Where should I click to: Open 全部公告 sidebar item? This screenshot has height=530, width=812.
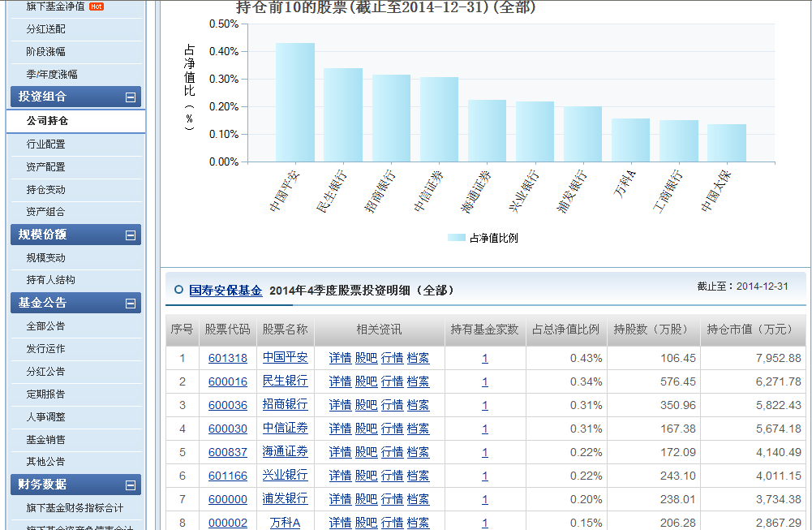(45, 326)
